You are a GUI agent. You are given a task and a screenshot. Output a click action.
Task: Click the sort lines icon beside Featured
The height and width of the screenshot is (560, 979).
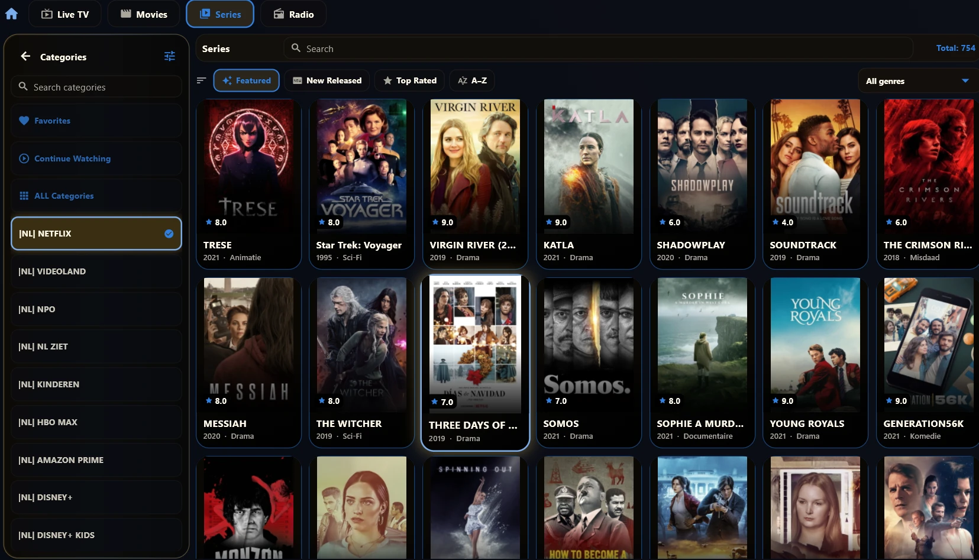201,80
